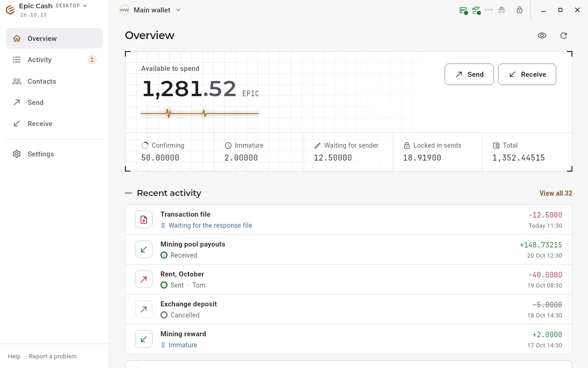Viewport: 588px width, 368px height.
Task: Open the Help link
Action: tap(14, 356)
